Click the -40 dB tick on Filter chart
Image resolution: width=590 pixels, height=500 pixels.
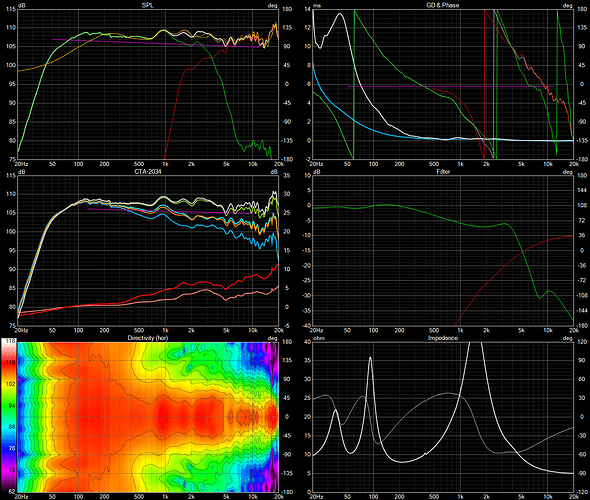pyautogui.click(x=307, y=325)
